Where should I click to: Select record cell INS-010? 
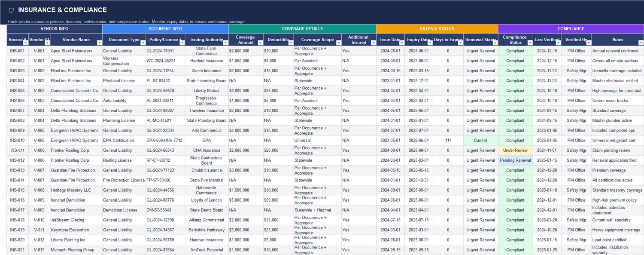point(18,140)
